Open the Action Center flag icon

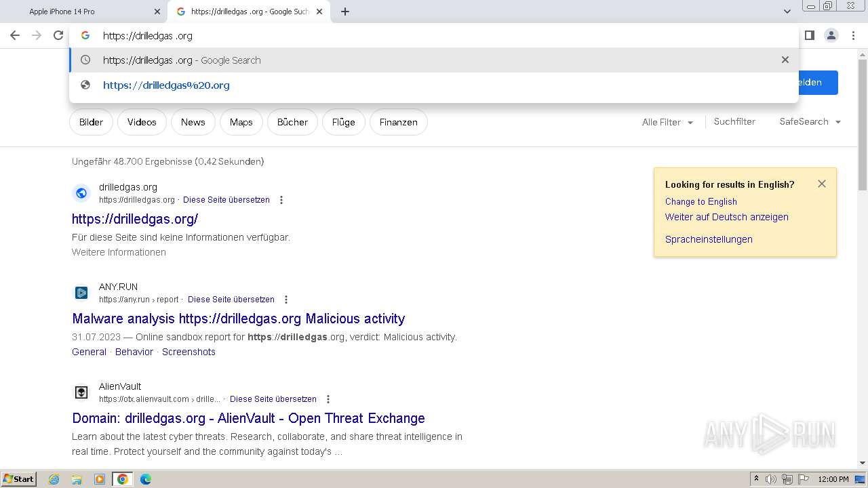pyautogui.click(x=804, y=479)
